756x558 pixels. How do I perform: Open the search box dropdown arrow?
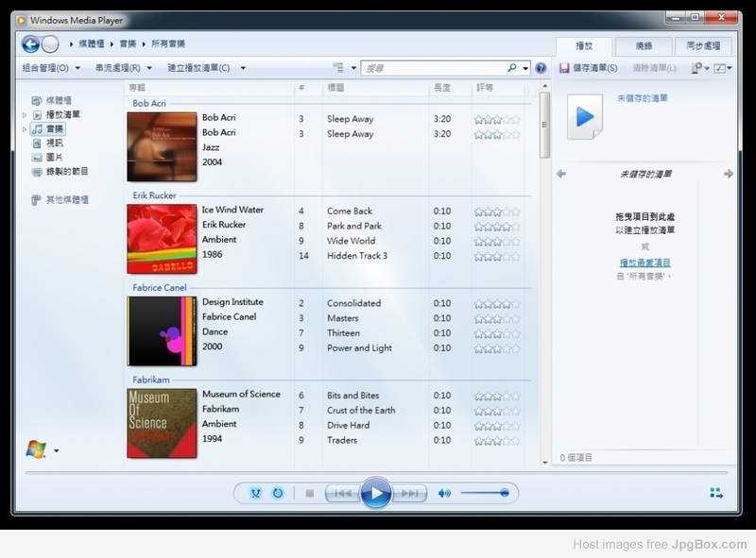[x=525, y=68]
